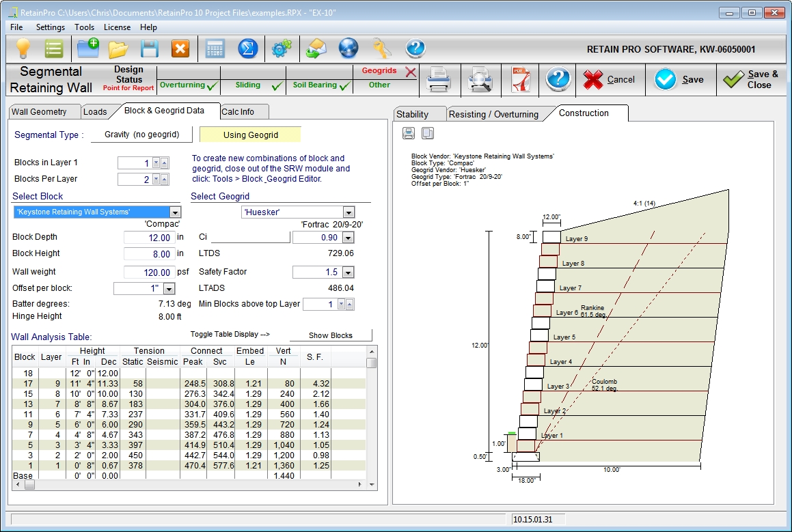Select Using Geogrid segmental type

[250, 135]
